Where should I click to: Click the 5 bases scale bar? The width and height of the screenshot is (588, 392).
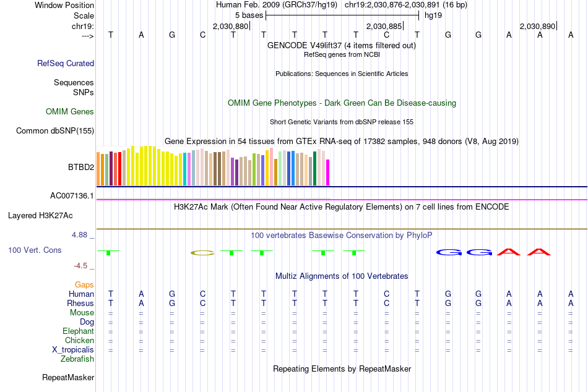click(342, 15)
